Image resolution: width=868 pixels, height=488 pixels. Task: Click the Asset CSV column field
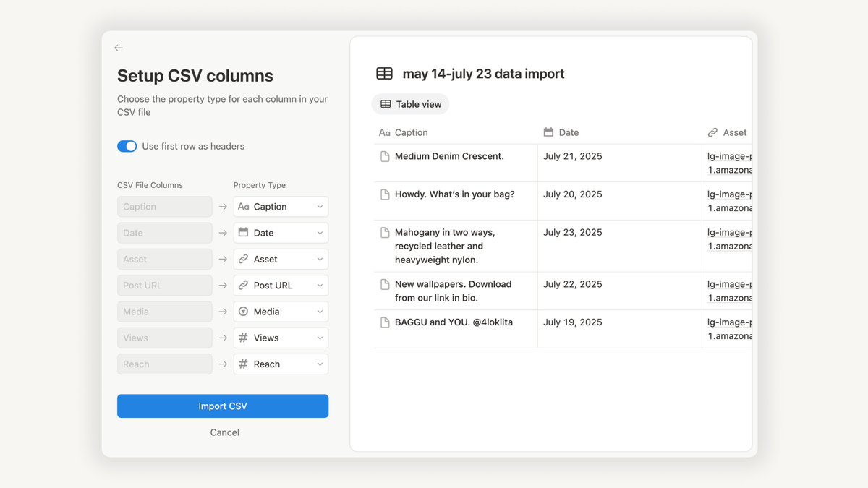tap(165, 259)
